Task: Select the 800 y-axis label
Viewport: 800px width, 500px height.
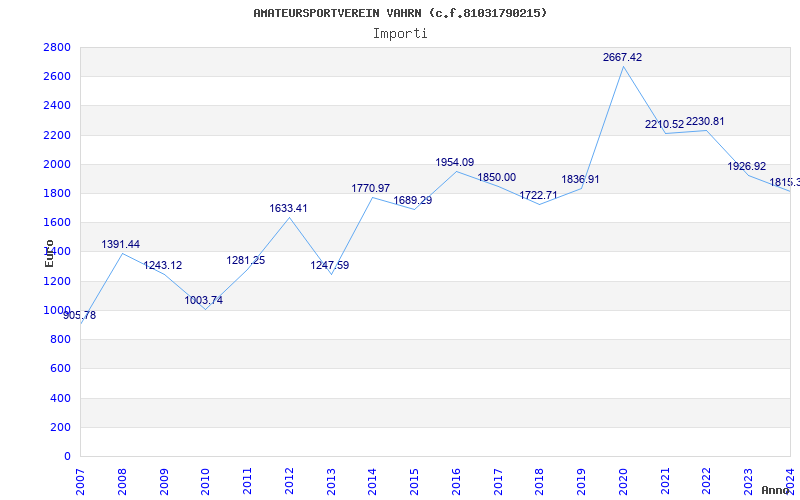Action: [x=60, y=340]
